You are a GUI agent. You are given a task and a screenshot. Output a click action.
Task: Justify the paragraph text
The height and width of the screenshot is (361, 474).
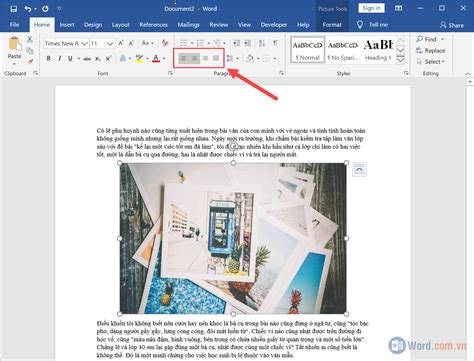216,59
